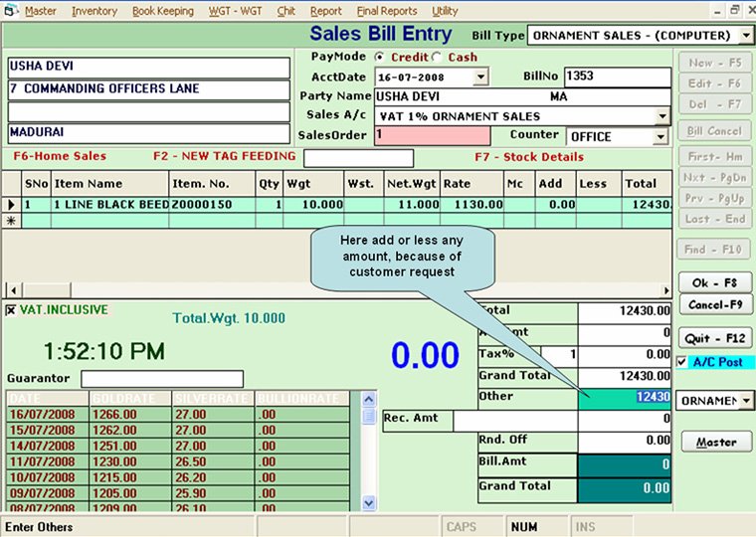This screenshot has height=537, width=756.
Task: Open the AcctDate dropdown
Action: (x=481, y=77)
